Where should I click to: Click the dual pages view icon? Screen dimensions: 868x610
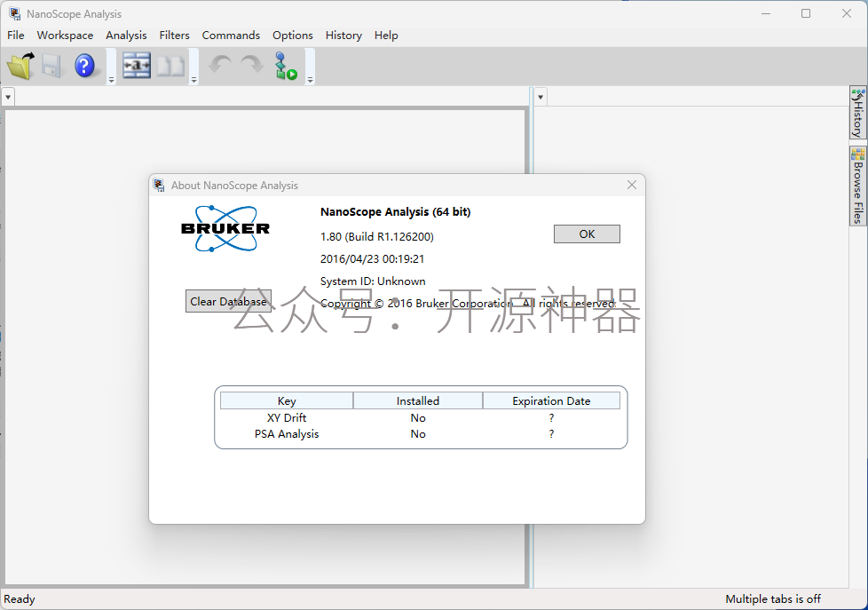pyautogui.click(x=170, y=66)
